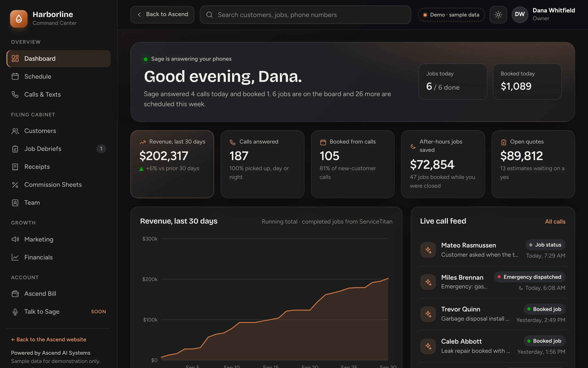Click the Team badge icon
Screen dimensions: 588x368
(15, 203)
